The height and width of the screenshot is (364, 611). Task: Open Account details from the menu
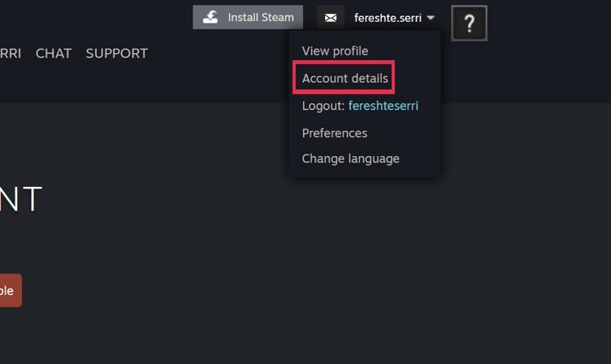click(x=344, y=78)
